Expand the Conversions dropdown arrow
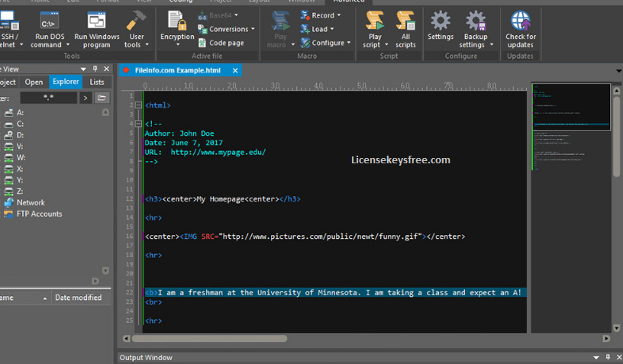This screenshot has width=623, height=364. click(253, 29)
